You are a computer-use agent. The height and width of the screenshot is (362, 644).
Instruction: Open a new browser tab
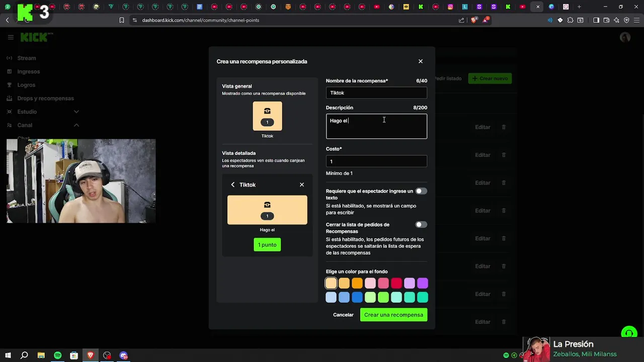click(x=579, y=7)
